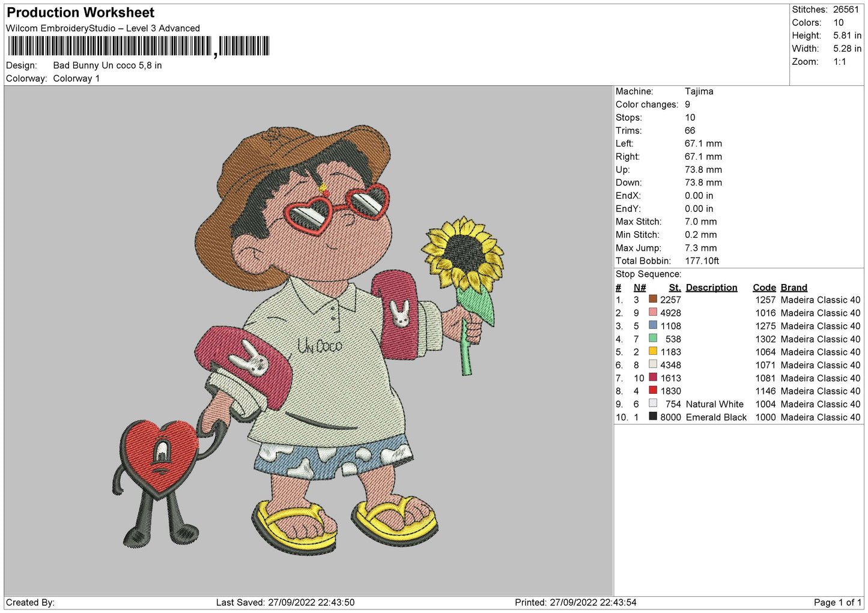Click the red swatch for code 1146
The image size is (868, 613).
click(x=653, y=390)
